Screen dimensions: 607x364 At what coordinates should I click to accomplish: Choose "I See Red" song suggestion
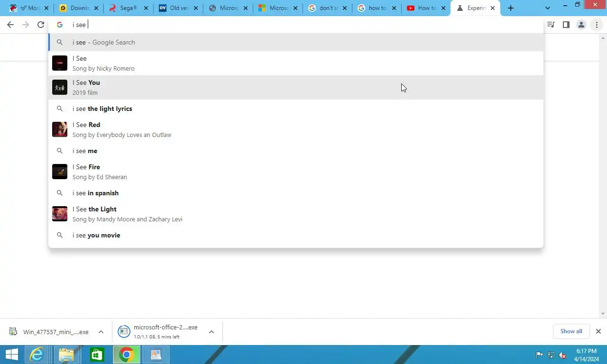296,129
